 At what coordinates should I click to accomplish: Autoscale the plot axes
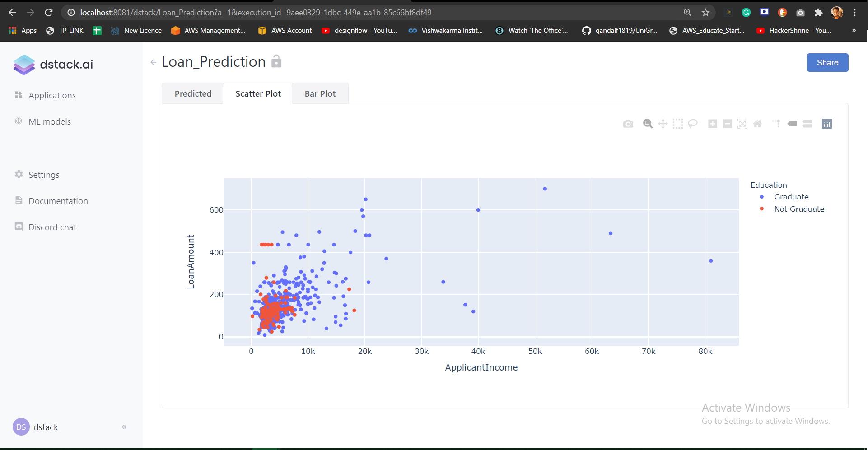[x=742, y=124]
